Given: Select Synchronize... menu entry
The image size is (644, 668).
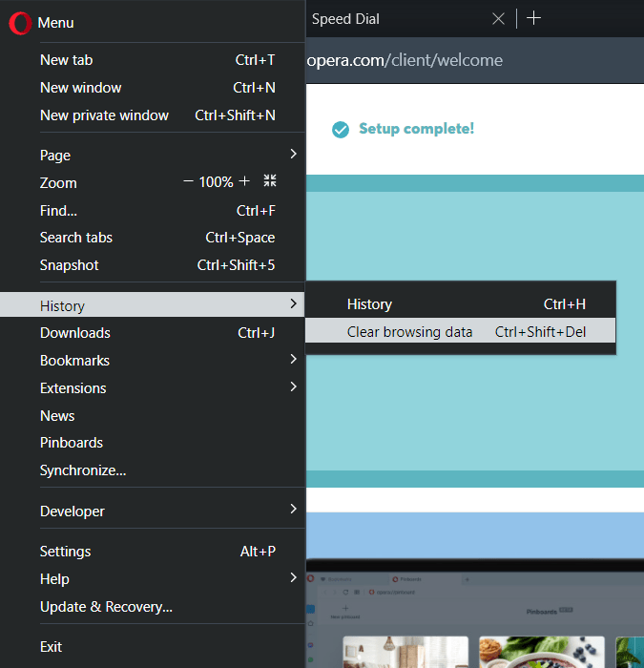Looking at the screenshot, I should click(153, 470).
